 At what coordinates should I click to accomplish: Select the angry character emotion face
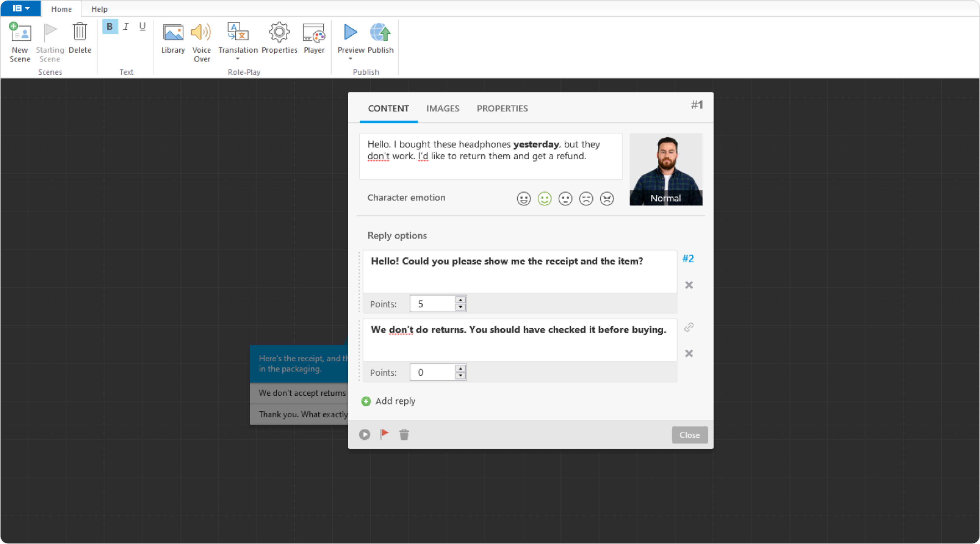607,198
